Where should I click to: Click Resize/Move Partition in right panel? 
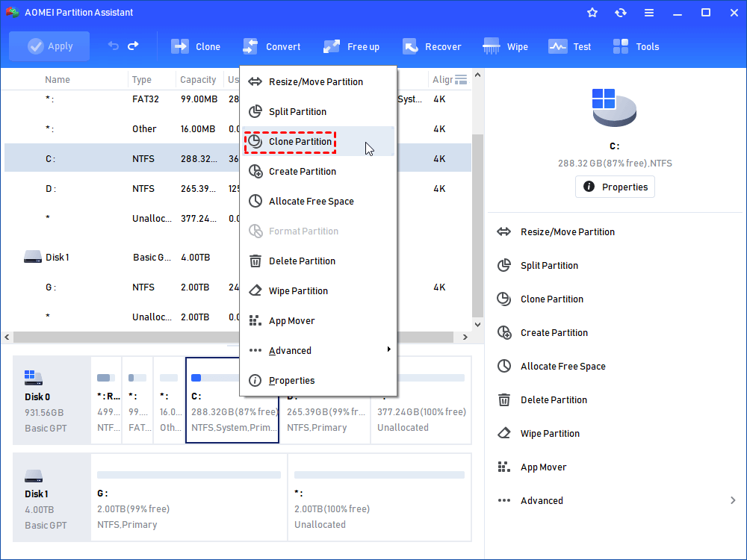coord(556,232)
